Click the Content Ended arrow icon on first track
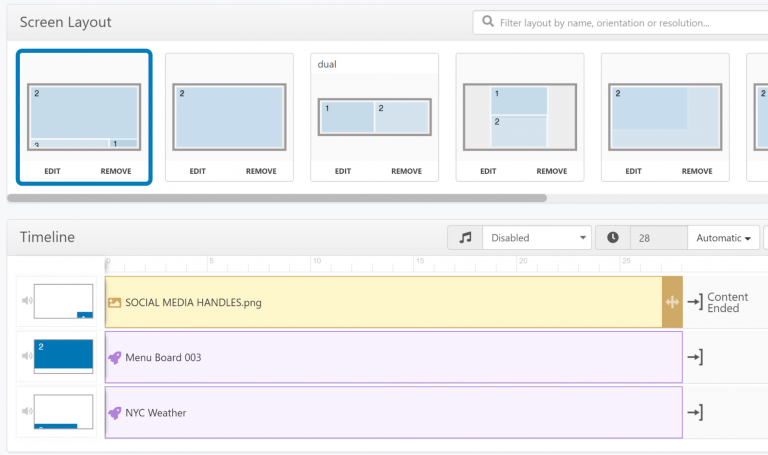This screenshot has width=768, height=455. (x=695, y=302)
